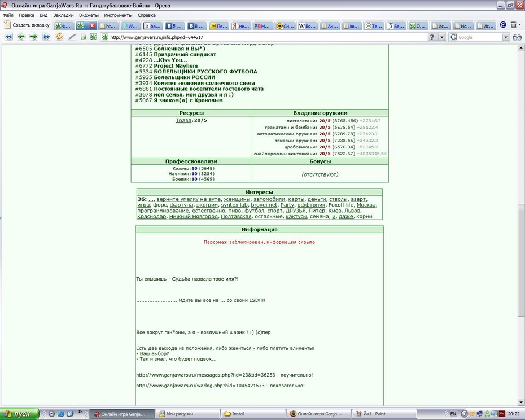525x420 pixels.
Task: Click inside the Google search field
Action: 480,37
